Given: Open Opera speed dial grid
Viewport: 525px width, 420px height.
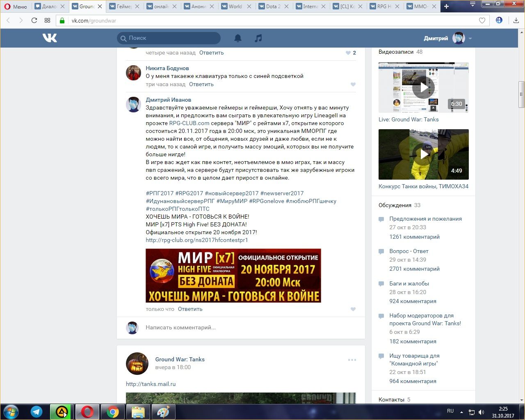Looking at the screenshot, I should [x=47, y=21].
